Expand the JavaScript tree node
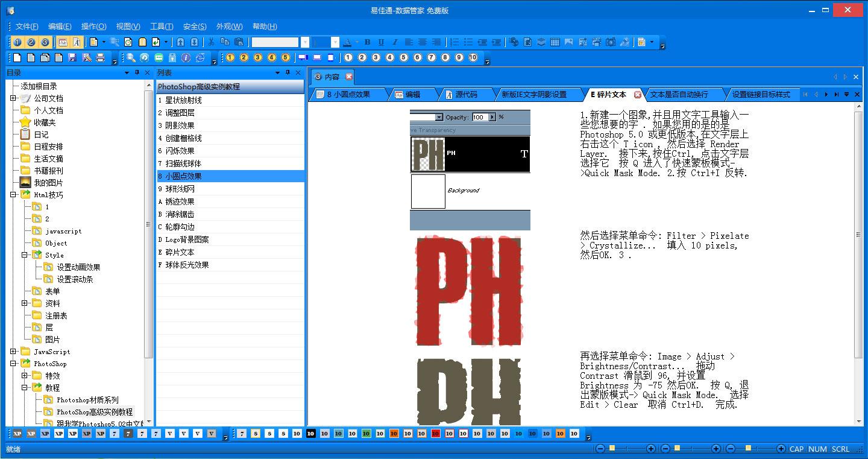868x459 pixels. click(13, 352)
